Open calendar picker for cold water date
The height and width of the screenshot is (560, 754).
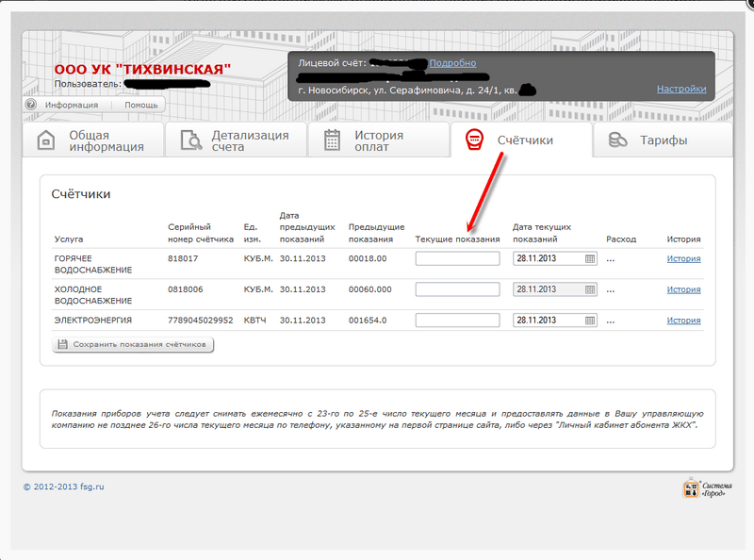[x=590, y=289]
